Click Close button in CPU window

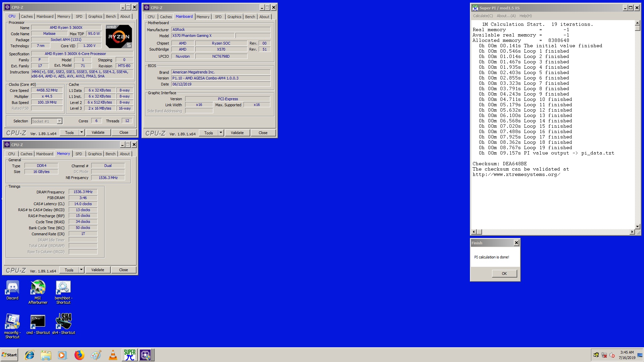pyautogui.click(x=124, y=132)
